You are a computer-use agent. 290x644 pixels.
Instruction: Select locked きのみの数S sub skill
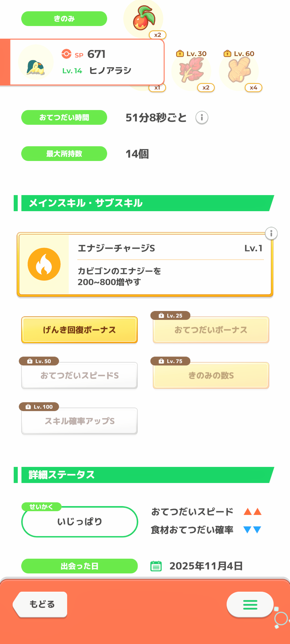[x=211, y=375]
